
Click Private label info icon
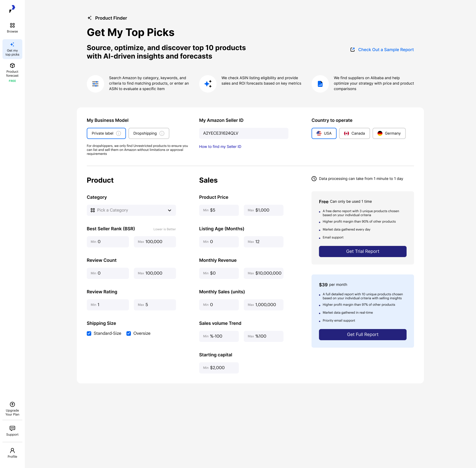119,134
